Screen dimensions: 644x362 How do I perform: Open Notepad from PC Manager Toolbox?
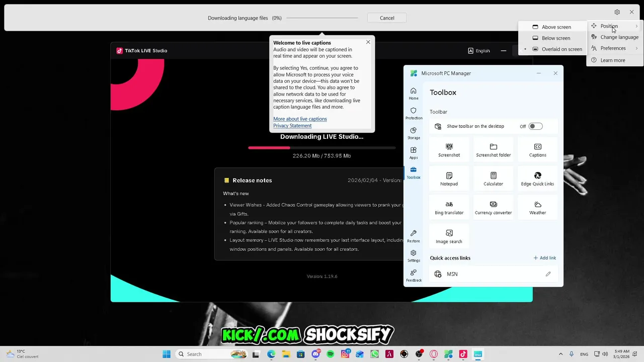point(449,179)
